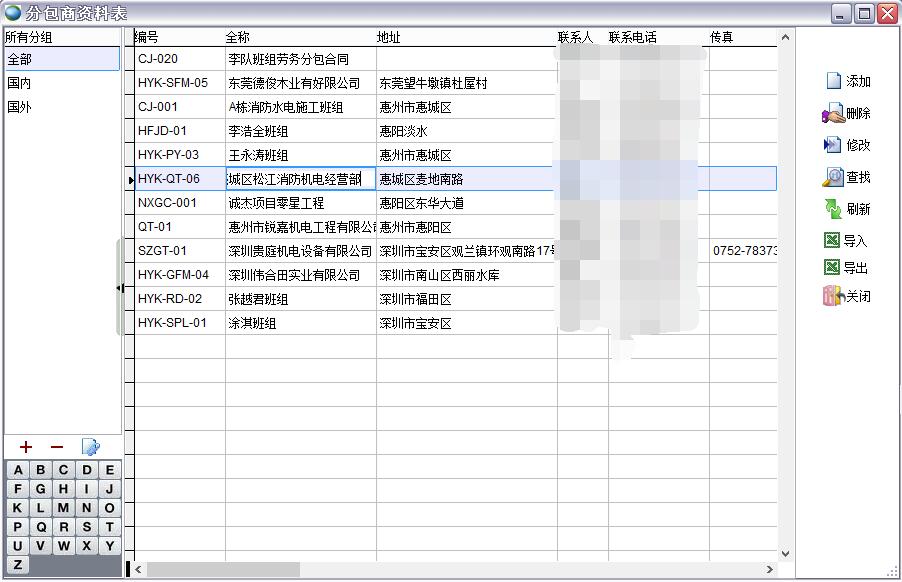Select the 国外 group
Viewport: 902px width, 582px height.
pos(20,107)
